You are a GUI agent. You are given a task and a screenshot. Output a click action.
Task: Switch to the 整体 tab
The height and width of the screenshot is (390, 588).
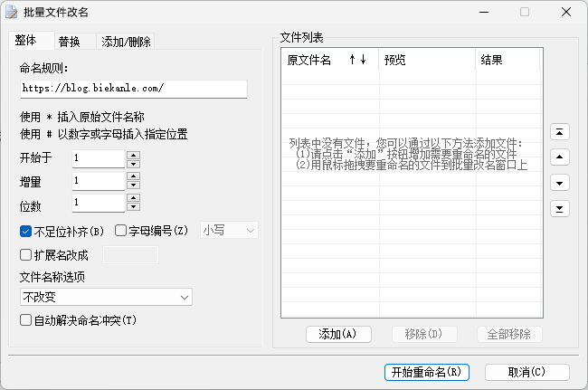32,40
